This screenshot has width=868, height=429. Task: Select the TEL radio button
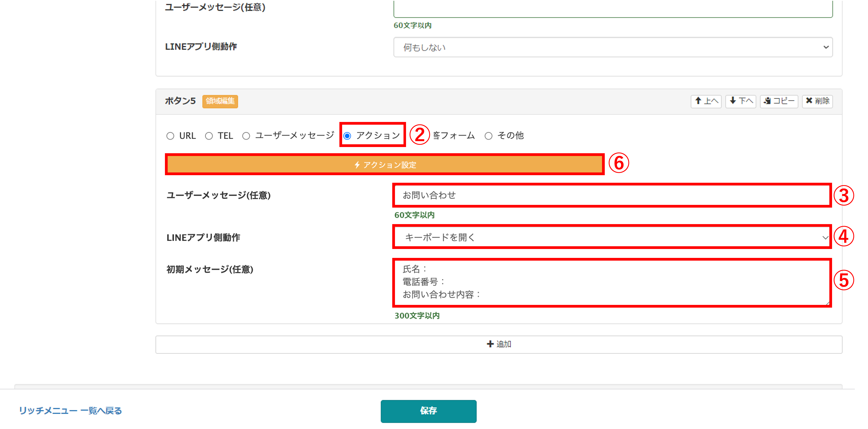coord(209,136)
